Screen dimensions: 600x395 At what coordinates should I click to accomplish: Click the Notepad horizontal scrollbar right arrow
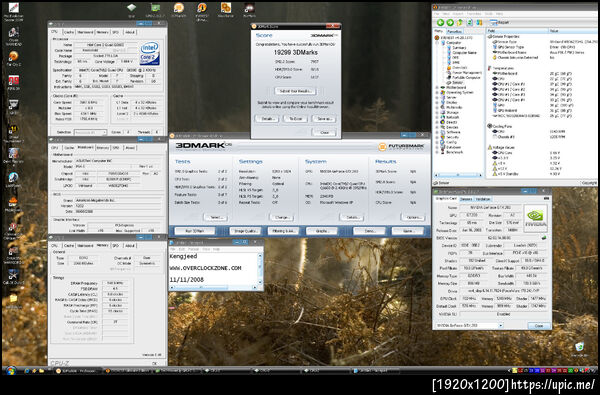click(x=255, y=287)
